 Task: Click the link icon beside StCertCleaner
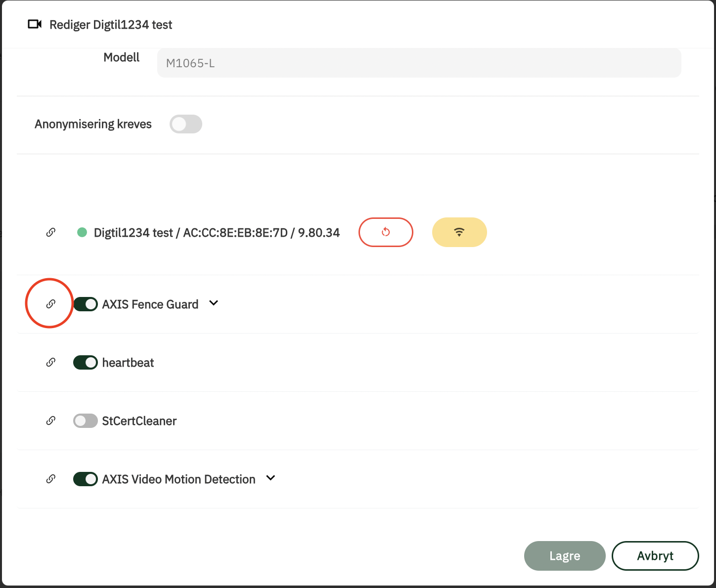point(50,420)
